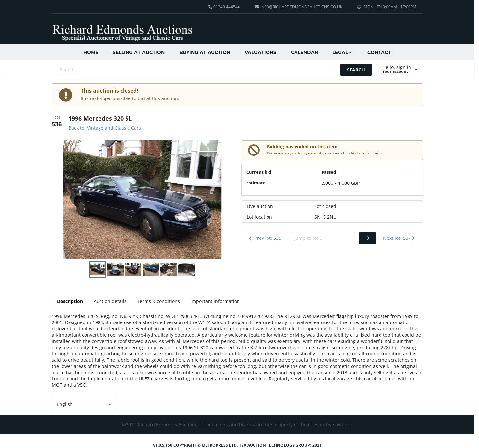
Task: Click the prohibited icon in bidding ended notice
Action: pyautogui.click(x=254, y=150)
